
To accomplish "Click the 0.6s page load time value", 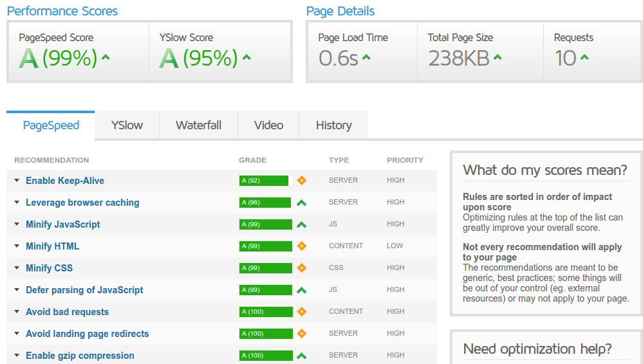I will (339, 59).
